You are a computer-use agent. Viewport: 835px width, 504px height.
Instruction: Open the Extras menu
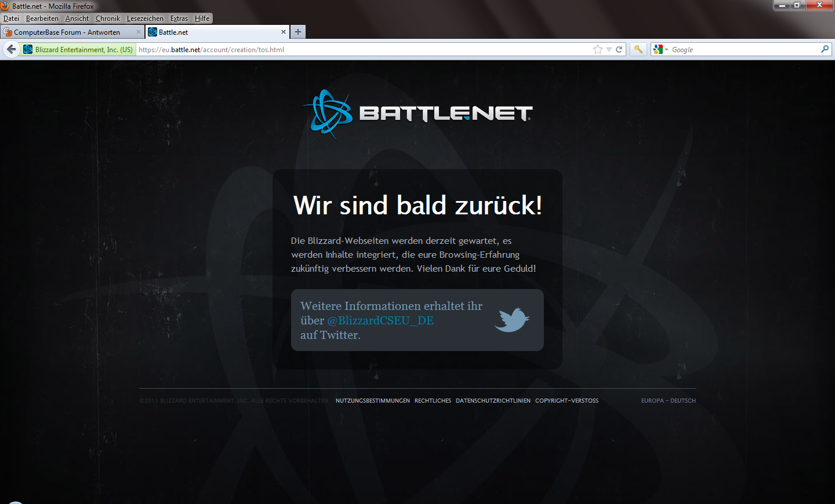tap(179, 19)
